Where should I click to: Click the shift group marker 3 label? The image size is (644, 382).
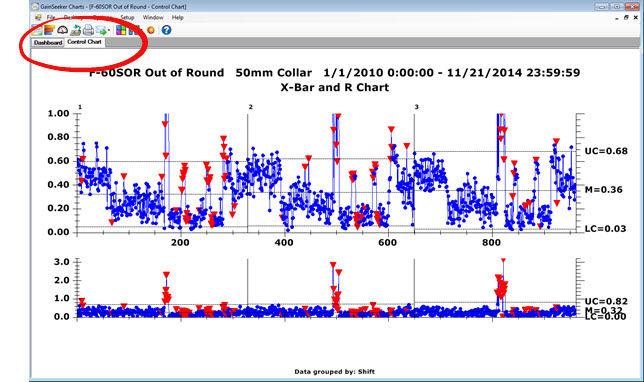click(416, 107)
